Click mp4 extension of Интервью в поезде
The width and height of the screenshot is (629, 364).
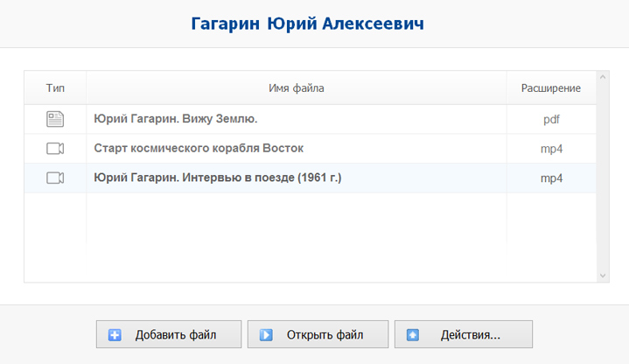click(552, 178)
